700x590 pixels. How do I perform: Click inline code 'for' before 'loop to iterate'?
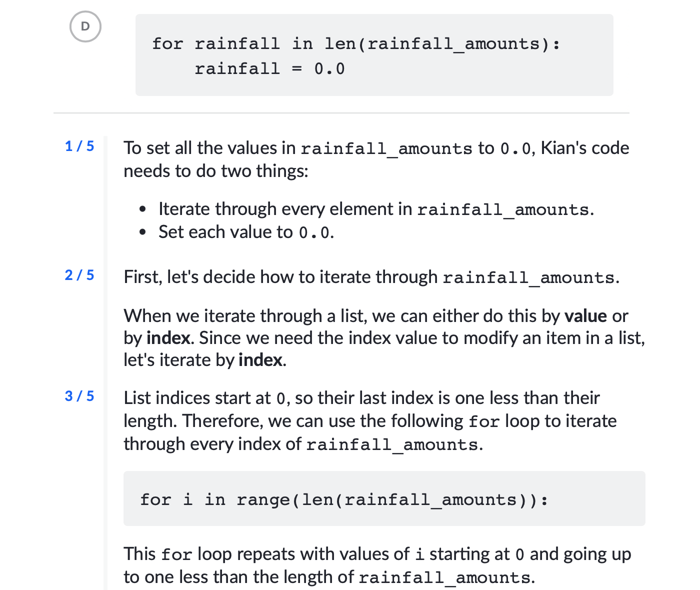484,421
